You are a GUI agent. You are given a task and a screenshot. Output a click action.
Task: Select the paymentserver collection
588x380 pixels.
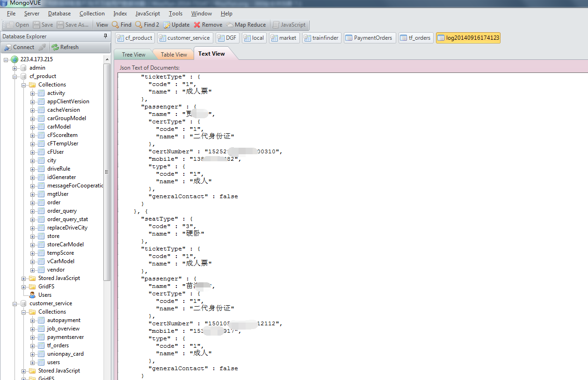point(65,337)
